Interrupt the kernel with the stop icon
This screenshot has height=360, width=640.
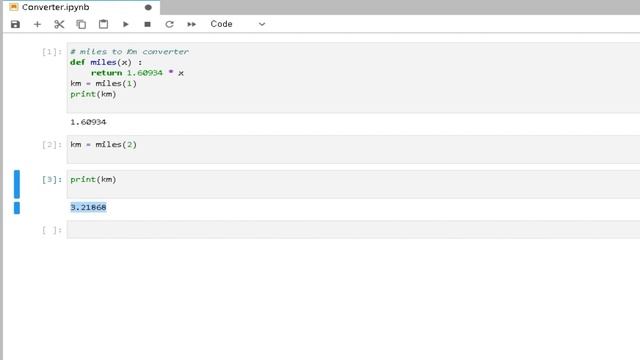(x=148, y=24)
